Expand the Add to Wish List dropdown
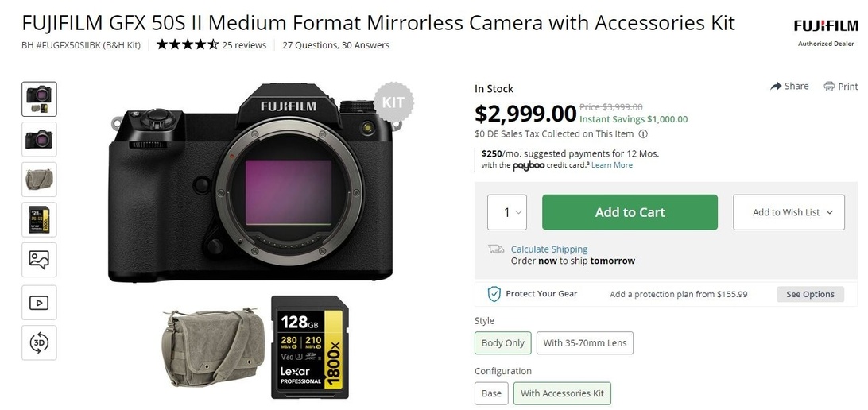The height and width of the screenshot is (410, 868). (788, 212)
